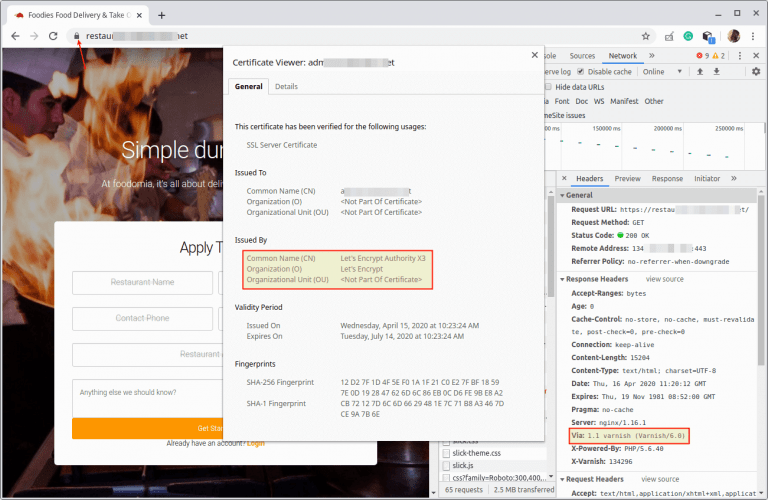768x500 pixels.
Task: Select the General tab in Certificate Viewer
Action: [x=248, y=86]
